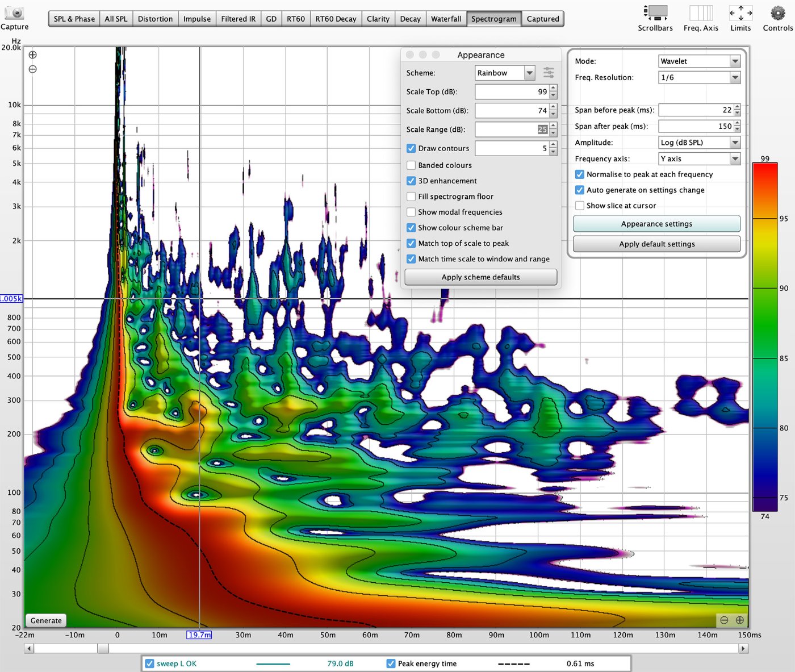Enable Banded colours checkbox

click(x=411, y=165)
